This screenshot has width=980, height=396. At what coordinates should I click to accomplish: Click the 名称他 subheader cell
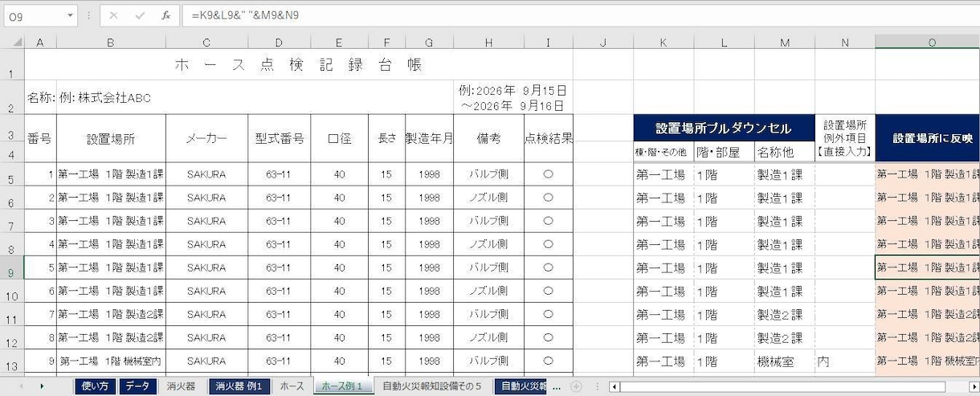pos(784,152)
